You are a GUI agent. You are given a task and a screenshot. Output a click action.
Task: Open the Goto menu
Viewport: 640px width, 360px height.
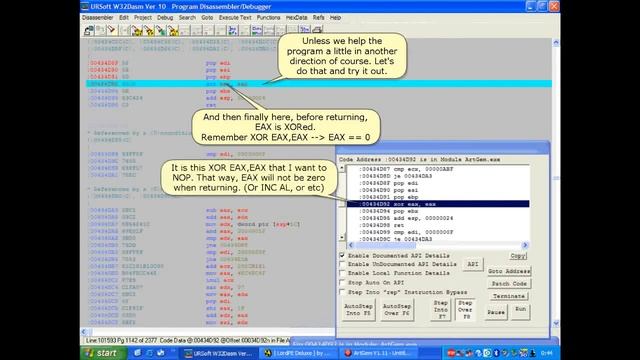coord(207,18)
